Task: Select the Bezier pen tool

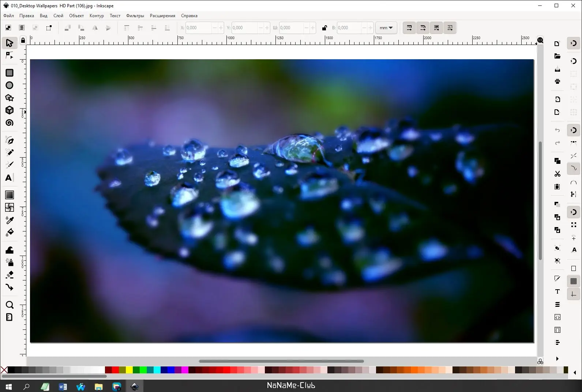Action: click(10, 140)
